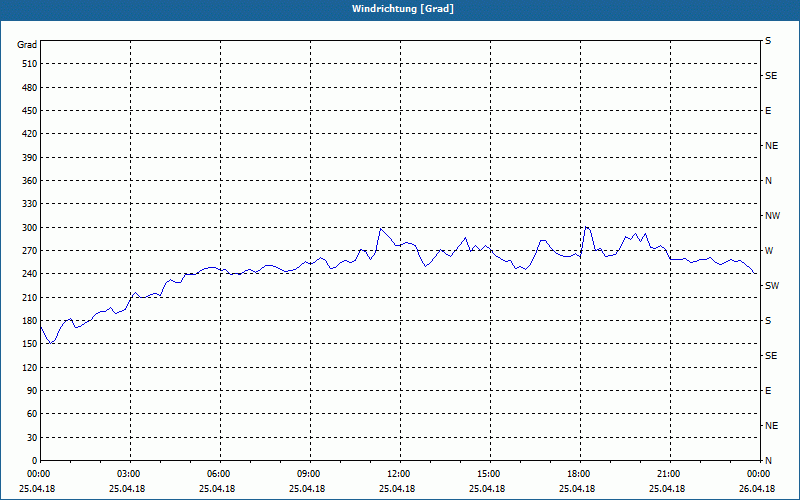Click the 12:00 time axis label
800x500 pixels.
400,473
